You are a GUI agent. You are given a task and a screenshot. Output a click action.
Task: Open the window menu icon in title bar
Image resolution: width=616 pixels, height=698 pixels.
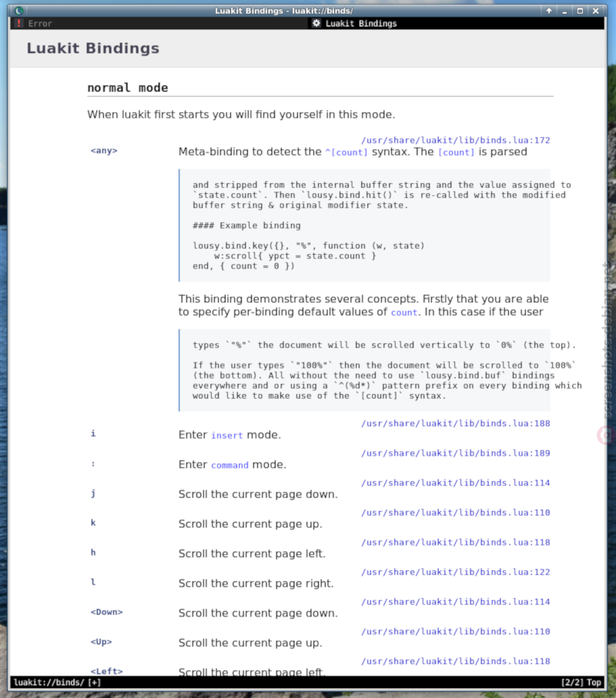[x=18, y=11]
